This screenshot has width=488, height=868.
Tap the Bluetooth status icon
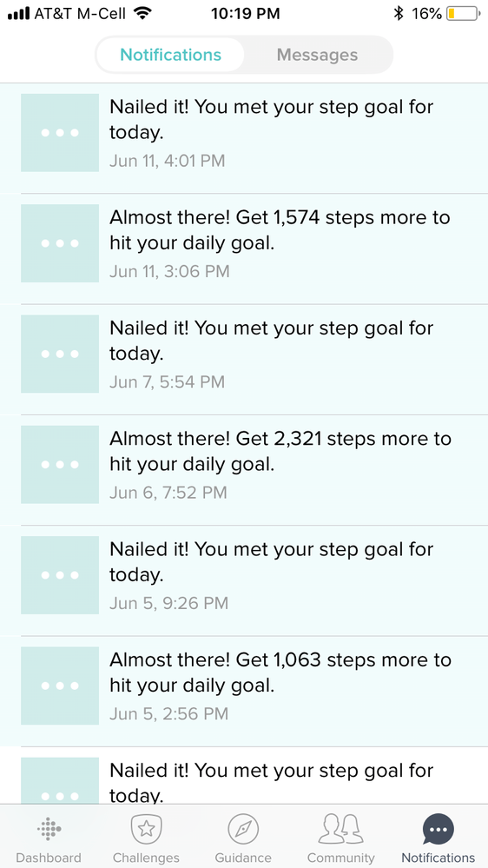(x=398, y=13)
